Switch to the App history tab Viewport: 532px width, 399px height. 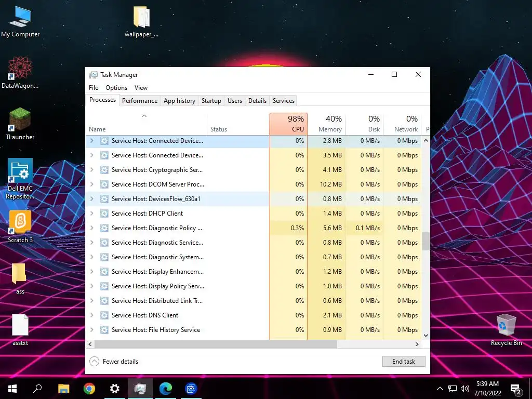click(x=179, y=101)
